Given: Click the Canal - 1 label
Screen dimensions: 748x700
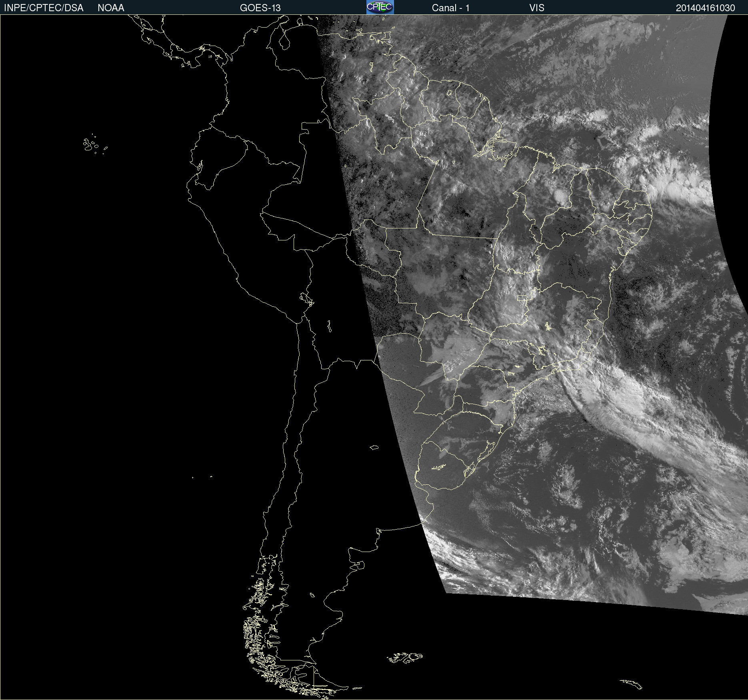Looking at the screenshot, I should pos(450,8).
